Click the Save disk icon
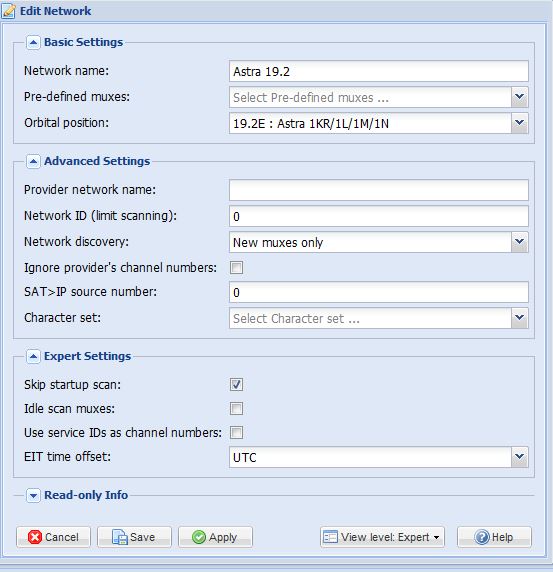 [x=119, y=537]
